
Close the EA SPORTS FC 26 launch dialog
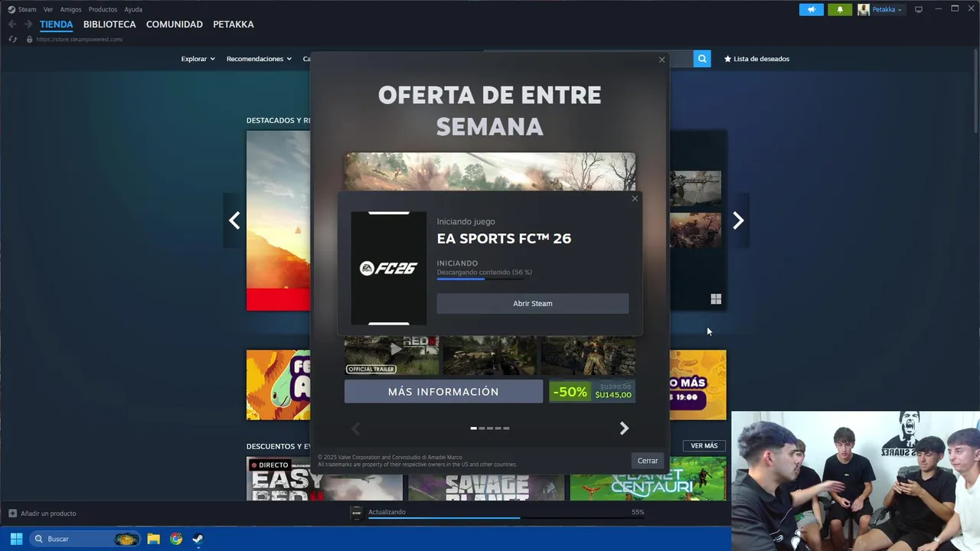635,199
